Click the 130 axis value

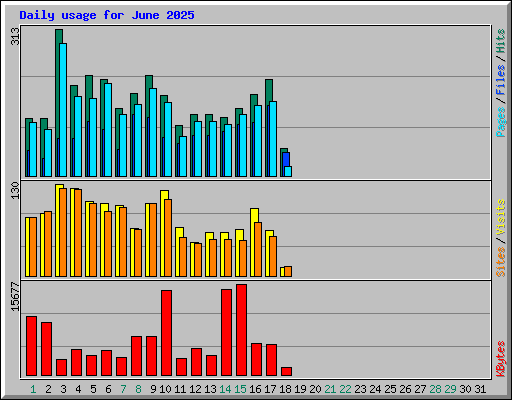pos(15,191)
